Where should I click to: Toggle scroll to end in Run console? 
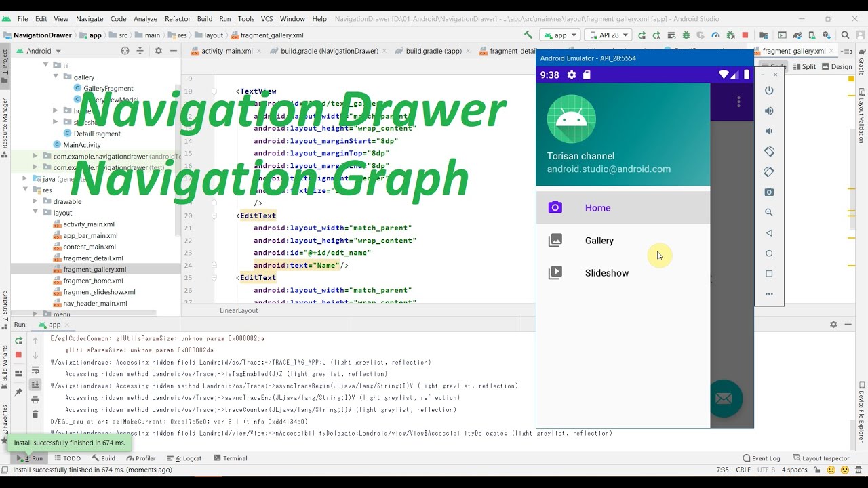click(x=35, y=384)
